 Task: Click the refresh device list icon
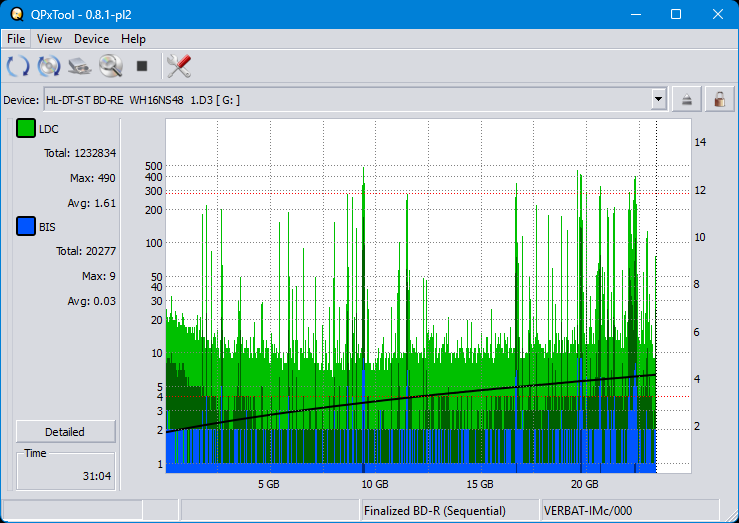tap(18, 66)
